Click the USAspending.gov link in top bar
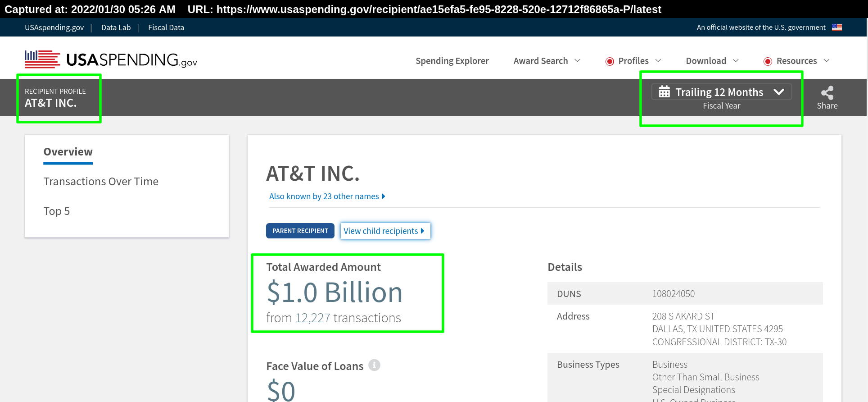Image resolution: width=868 pixels, height=402 pixels. coord(54,27)
